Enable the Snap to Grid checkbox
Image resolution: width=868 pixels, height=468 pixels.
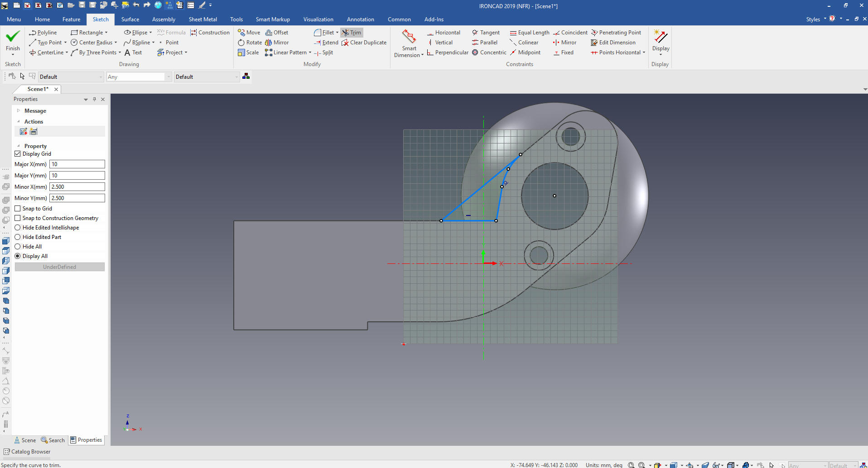click(x=18, y=209)
